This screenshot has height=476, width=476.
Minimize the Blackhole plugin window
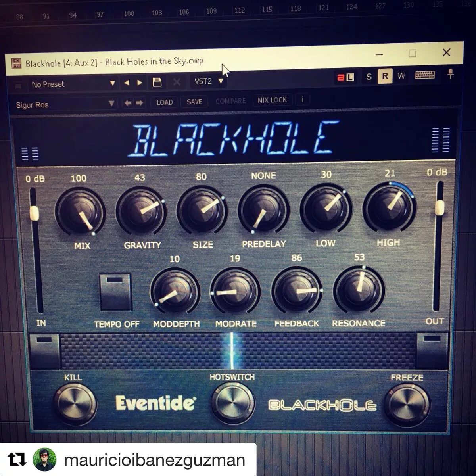tap(380, 54)
